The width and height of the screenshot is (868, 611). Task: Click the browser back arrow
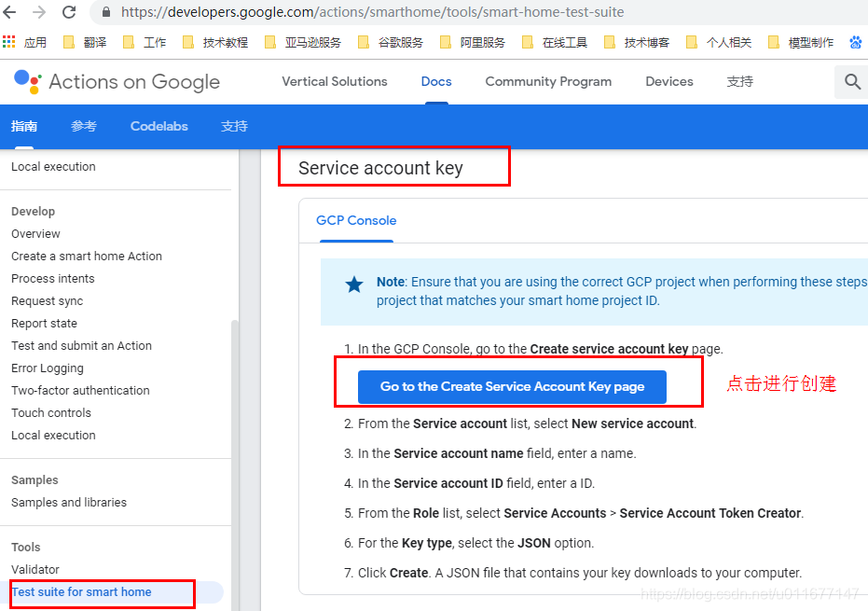[9, 11]
